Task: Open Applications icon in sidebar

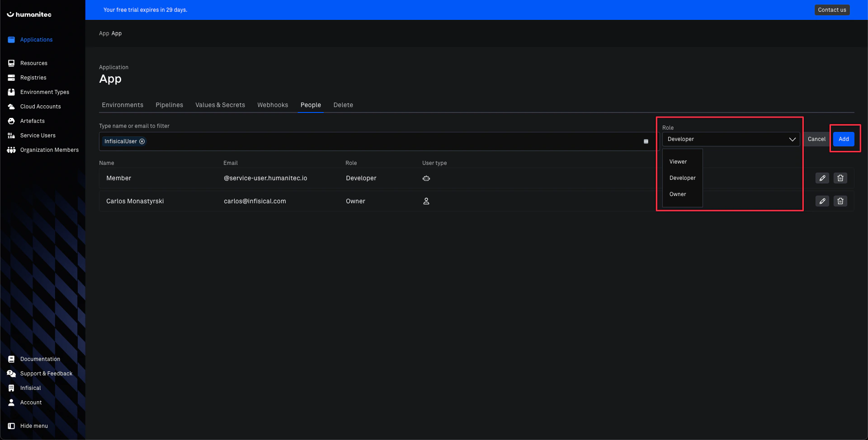Action: 11,40
